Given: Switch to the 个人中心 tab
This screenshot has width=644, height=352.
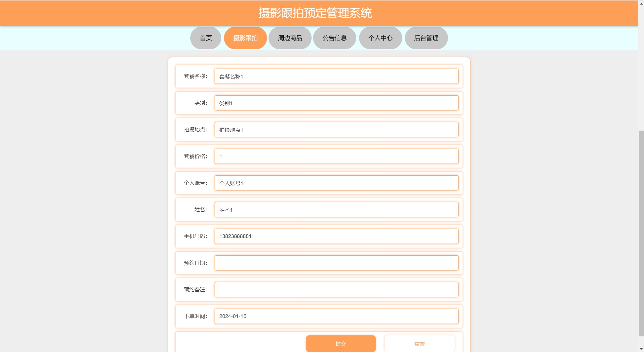Looking at the screenshot, I should (x=380, y=38).
